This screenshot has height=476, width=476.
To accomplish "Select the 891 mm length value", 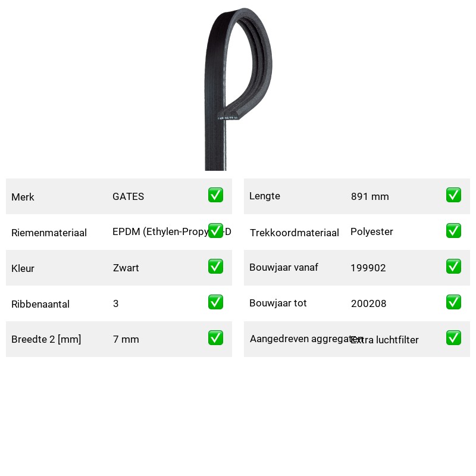I will [369, 196].
